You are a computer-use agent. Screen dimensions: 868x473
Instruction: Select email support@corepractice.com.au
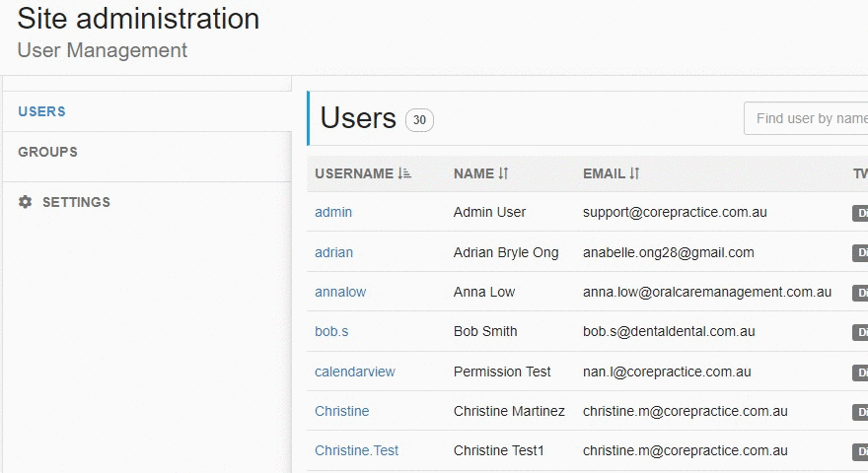pos(675,212)
